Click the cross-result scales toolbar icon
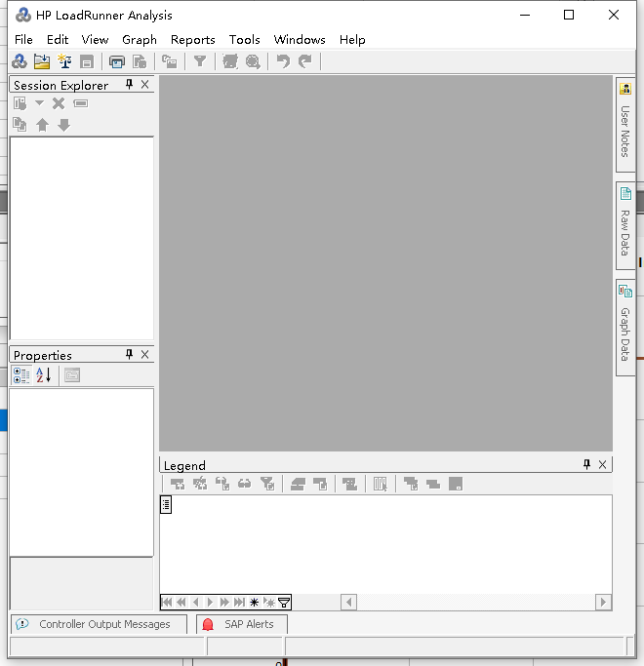Image resolution: width=644 pixels, height=666 pixels. pyautogui.click(x=64, y=61)
